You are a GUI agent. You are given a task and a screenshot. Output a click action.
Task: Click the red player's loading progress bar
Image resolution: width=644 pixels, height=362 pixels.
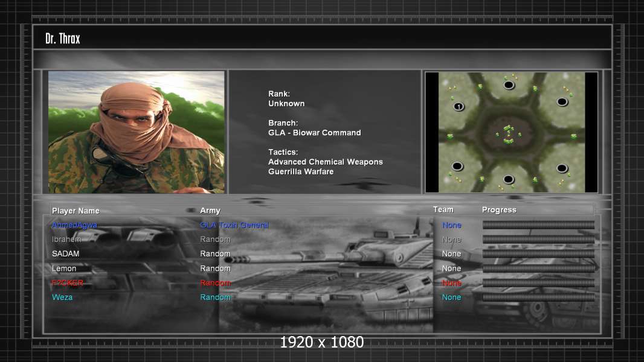pos(538,283)
